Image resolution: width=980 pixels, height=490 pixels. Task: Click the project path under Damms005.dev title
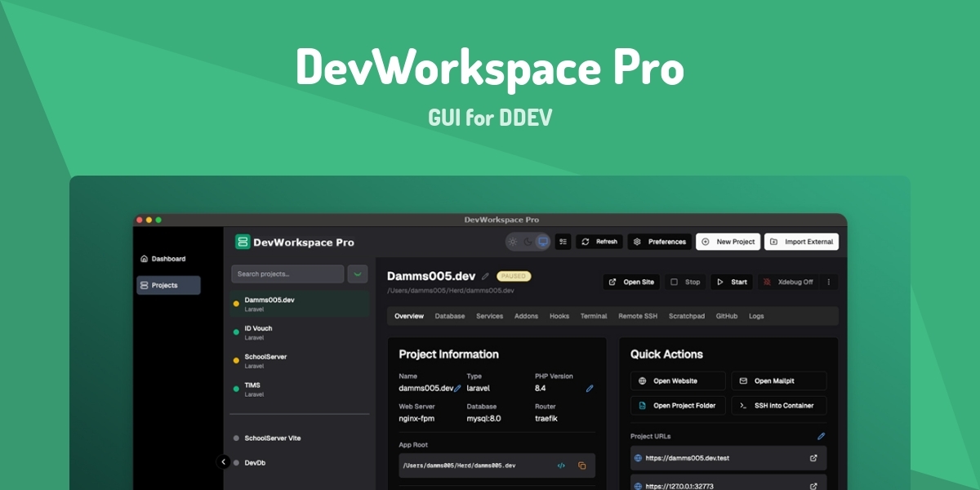(x=451, y=290)
